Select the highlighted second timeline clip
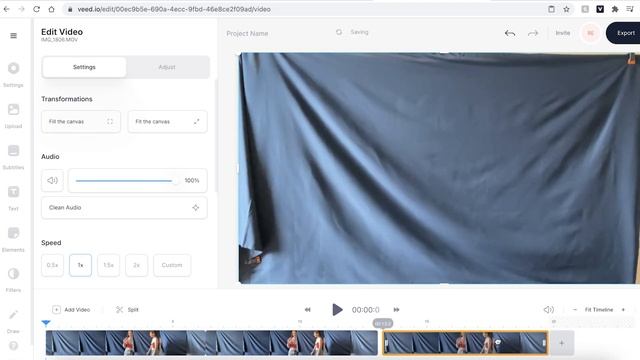Screen dimensions: 640x360 click(465, 342)
